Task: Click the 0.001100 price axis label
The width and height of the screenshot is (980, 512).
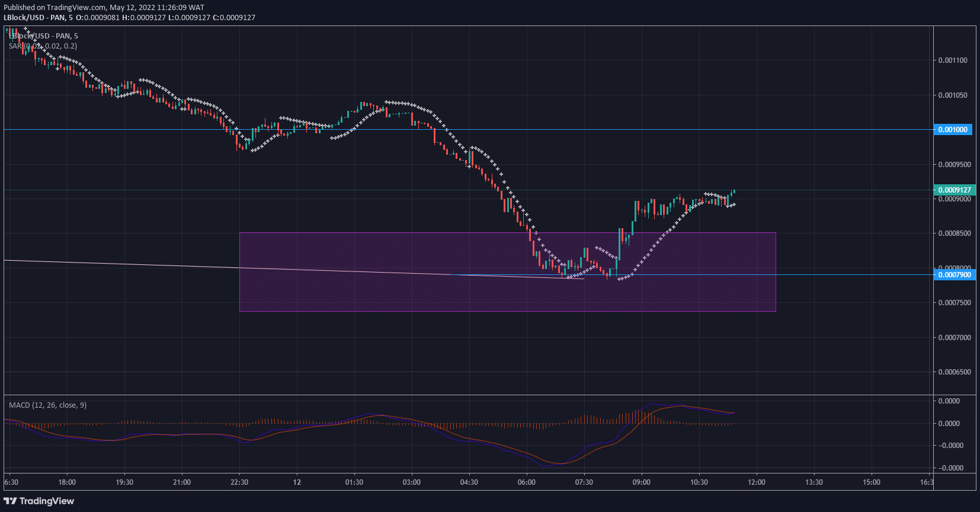Action: point(953,60)
